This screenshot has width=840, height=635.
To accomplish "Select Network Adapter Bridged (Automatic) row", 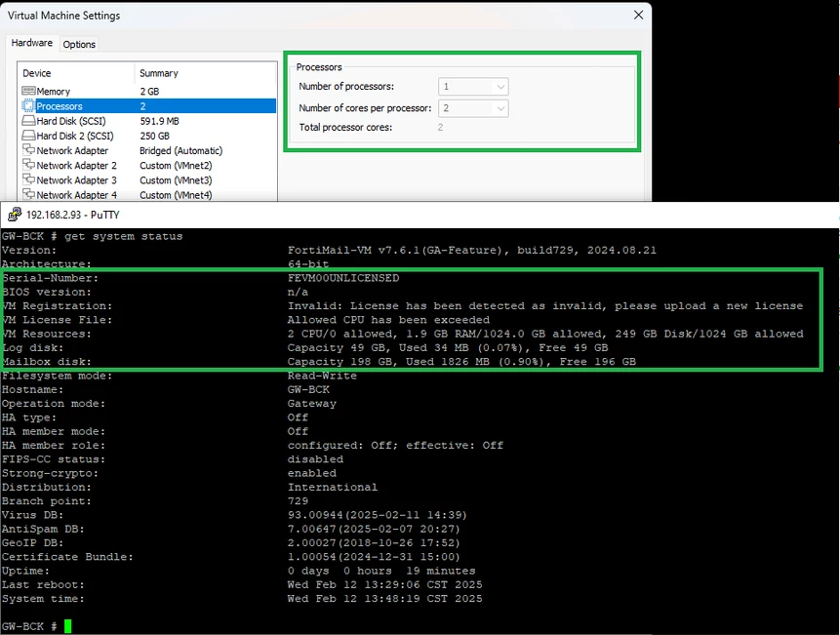I will [148, 150].
